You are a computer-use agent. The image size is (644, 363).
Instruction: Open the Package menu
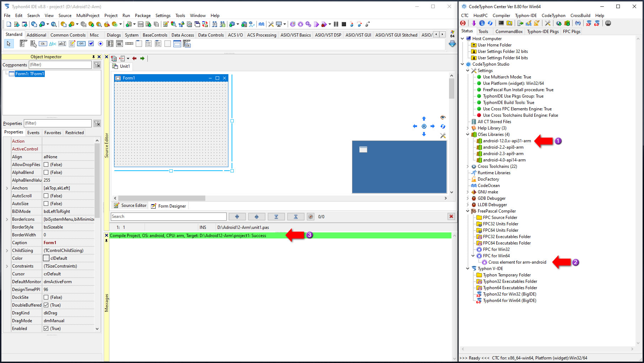pos(143,16)
